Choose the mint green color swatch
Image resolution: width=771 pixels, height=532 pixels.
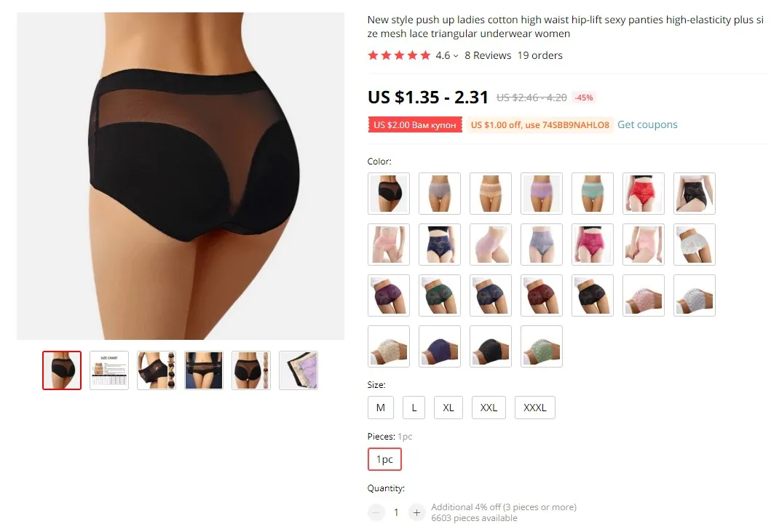pyautogui.click(x=593, y=194)
